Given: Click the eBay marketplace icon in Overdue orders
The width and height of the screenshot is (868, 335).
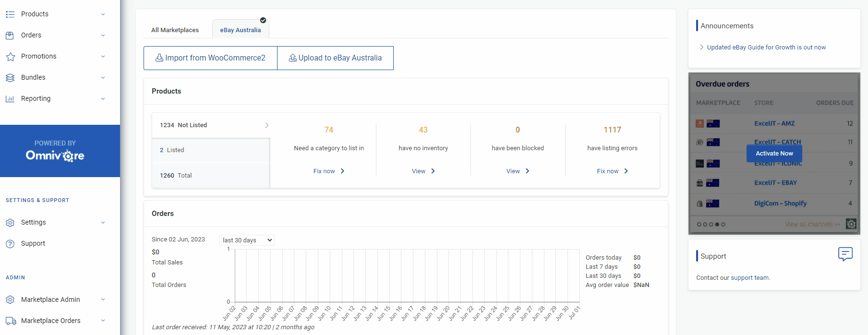Looking at the screenshot, I should (700, 183).
